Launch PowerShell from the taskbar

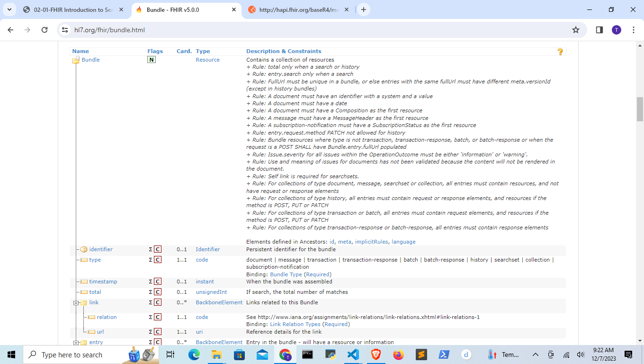(444, 355)
